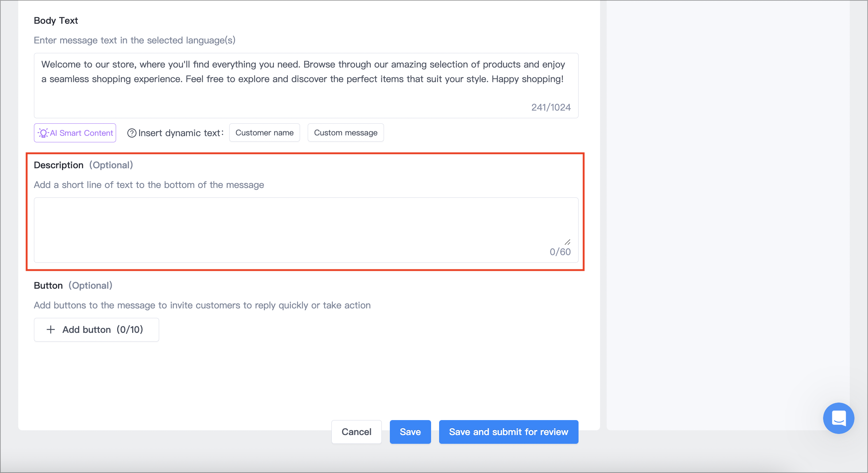Open the AI Smart Content generator

75,133
